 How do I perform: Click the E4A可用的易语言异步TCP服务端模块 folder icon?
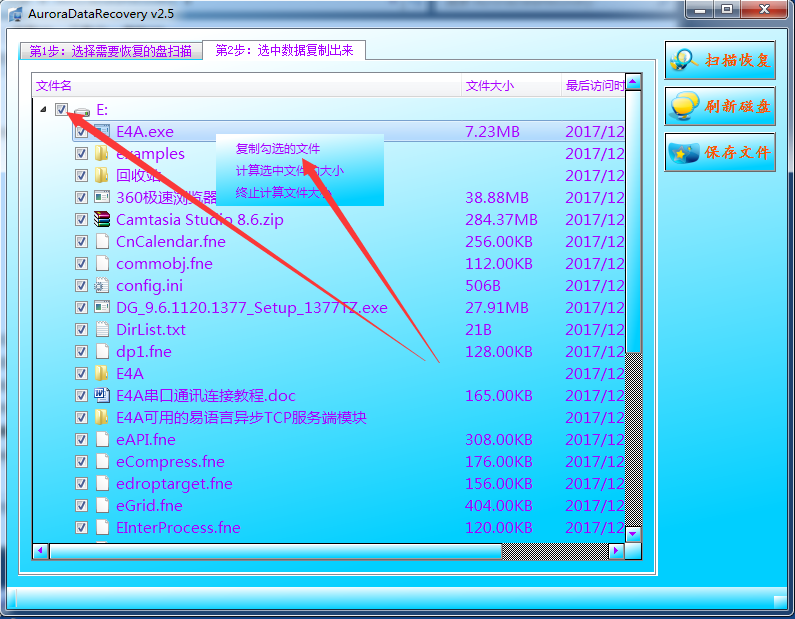pyautogui.click(x=101, y=417)
